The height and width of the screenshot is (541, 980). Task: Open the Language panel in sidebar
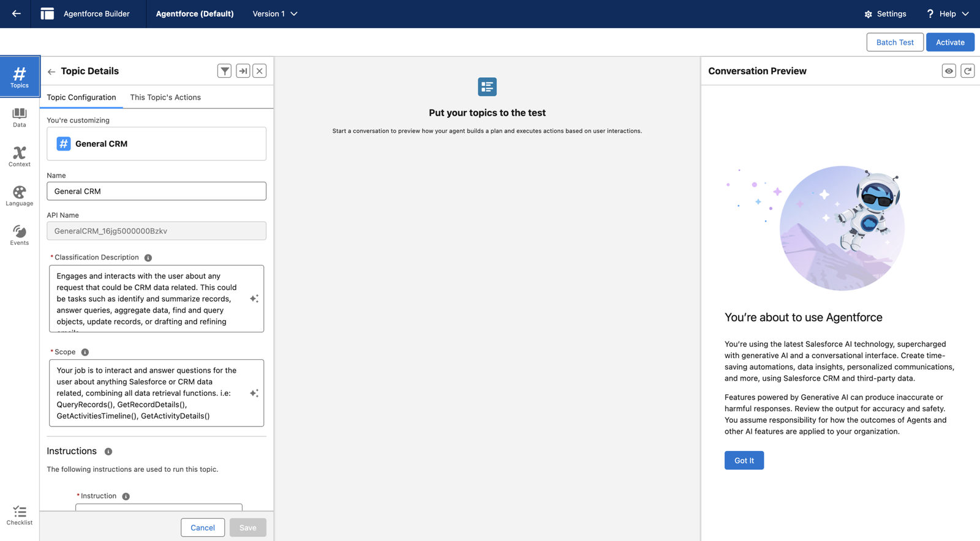click(x=20, y=196)
